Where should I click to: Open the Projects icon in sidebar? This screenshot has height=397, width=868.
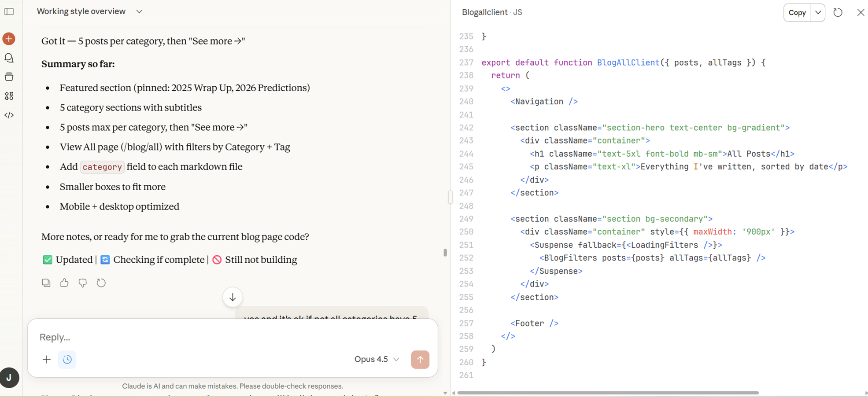[9, 77]
